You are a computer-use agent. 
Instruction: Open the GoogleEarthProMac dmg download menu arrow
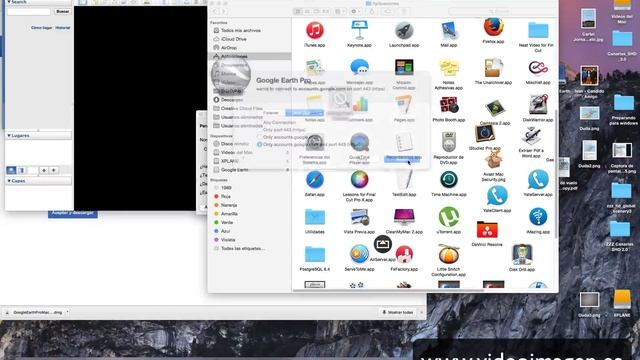click(x=67, y=312)
